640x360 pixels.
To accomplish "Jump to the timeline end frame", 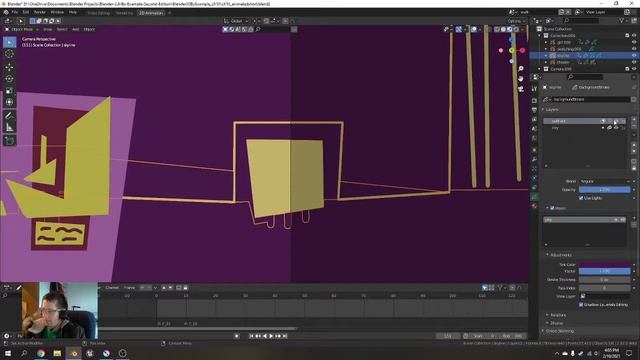I will [285, 336].
